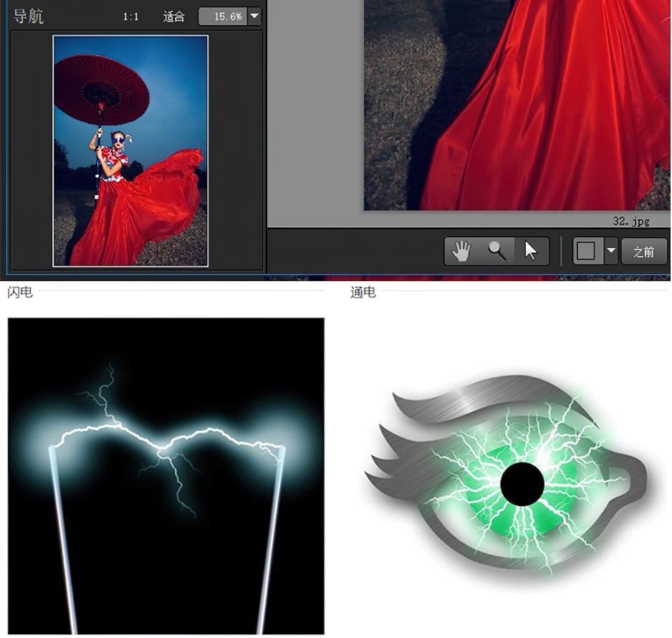This screenshot has height=638, width=672.
Task: Click the 15.6% zoom value field
Action: pos(223,16)
